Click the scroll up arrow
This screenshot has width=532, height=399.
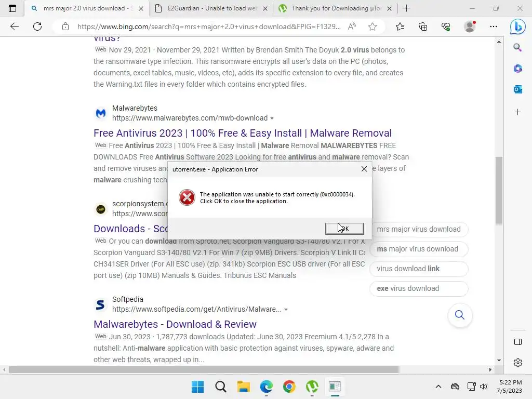click(x=499, y=42)
